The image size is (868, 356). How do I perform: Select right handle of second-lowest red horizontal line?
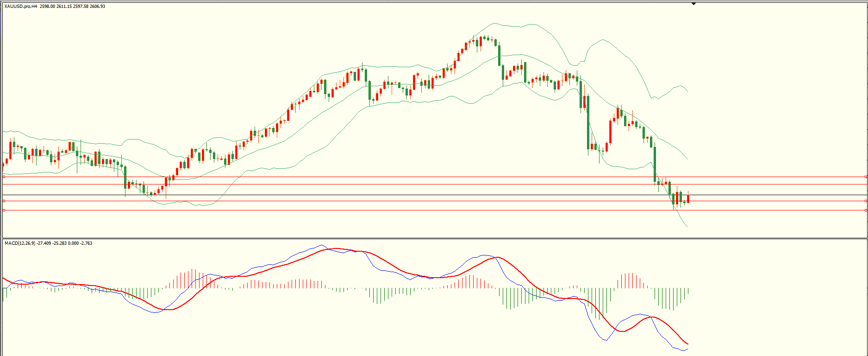coord(866,201)
